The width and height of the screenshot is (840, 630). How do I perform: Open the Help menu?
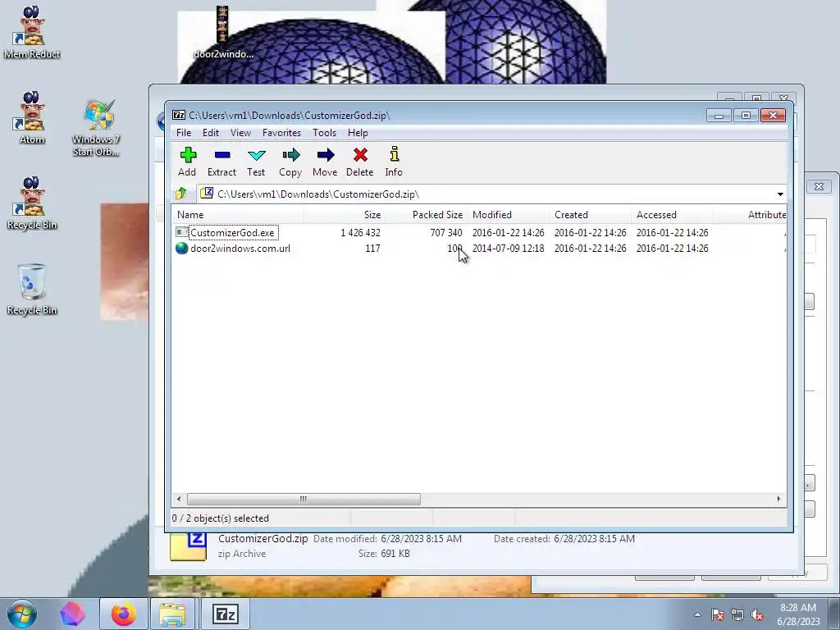pyautogui.click(x=358, y=133)
